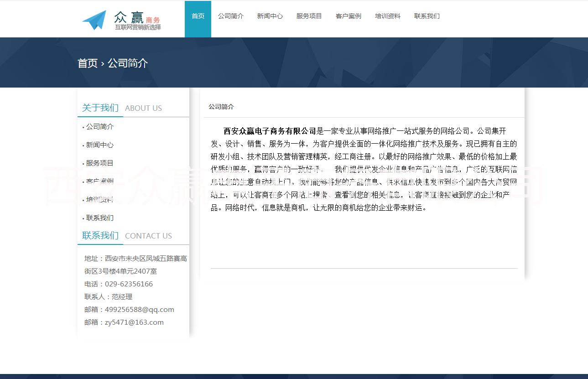The height and width of the screenshot is (379, 588).
Task: Open 公司简介 in the top navigation
Action: (231, 16)
